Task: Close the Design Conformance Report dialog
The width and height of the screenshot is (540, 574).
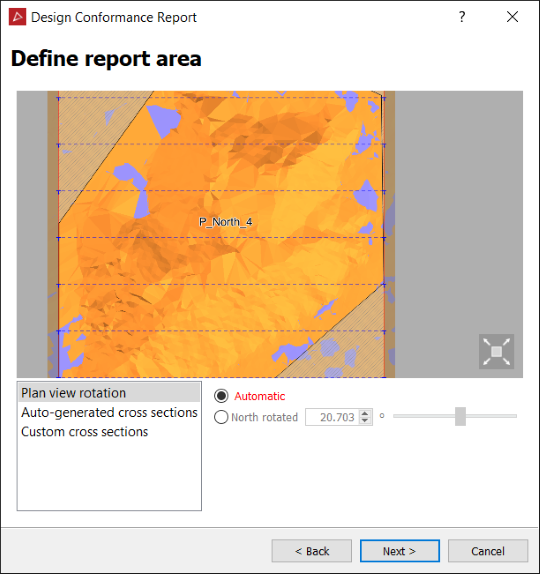Action: (512, 17)
